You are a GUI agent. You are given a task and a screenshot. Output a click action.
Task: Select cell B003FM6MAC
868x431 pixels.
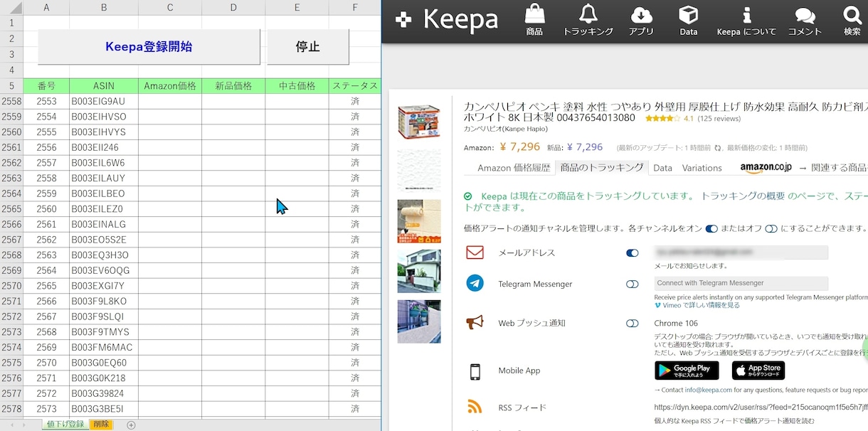104,347
